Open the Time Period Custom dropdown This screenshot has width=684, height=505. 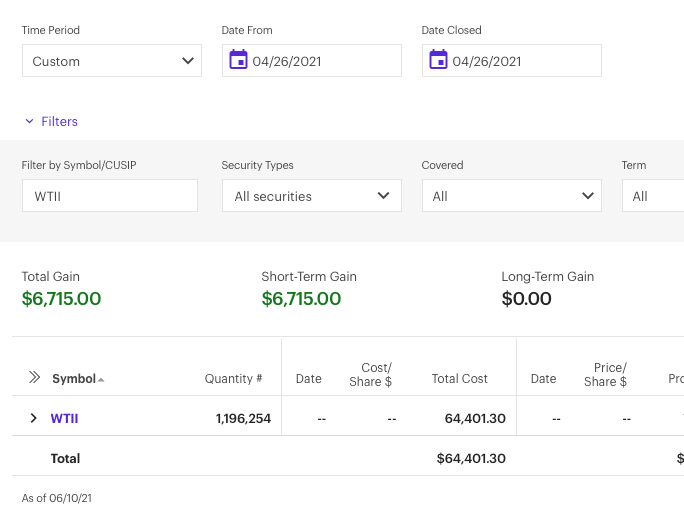[x=112, y=61]
